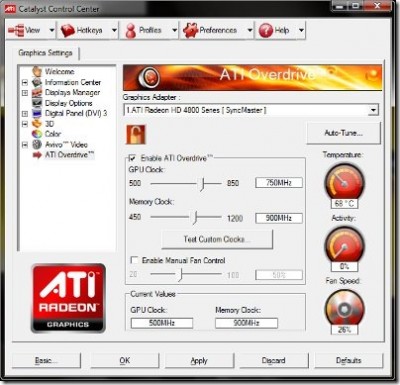The image size is (400, 385).
Task: Click the Memory Clock slider handle
Action: click(x=195, y=217)
